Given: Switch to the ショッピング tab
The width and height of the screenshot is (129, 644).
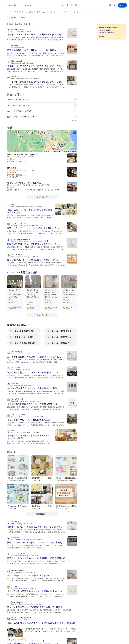Looking at the screenshot, I should point(30,12).
